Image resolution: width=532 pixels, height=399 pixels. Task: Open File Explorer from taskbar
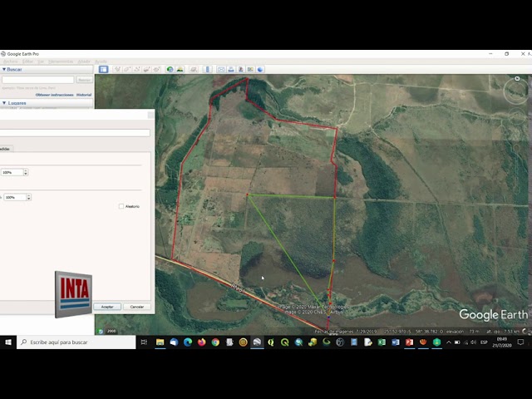pos(160,342)
